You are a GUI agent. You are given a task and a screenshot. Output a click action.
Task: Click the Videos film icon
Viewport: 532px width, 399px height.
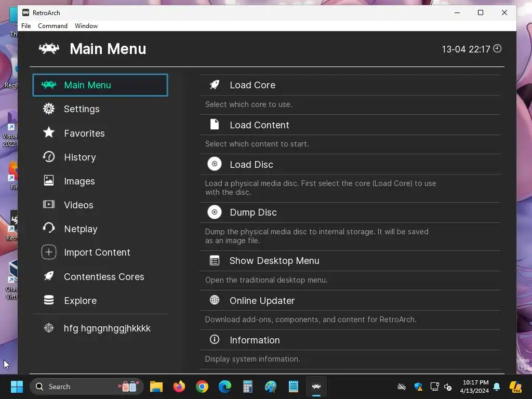click(x=49, y=204)
